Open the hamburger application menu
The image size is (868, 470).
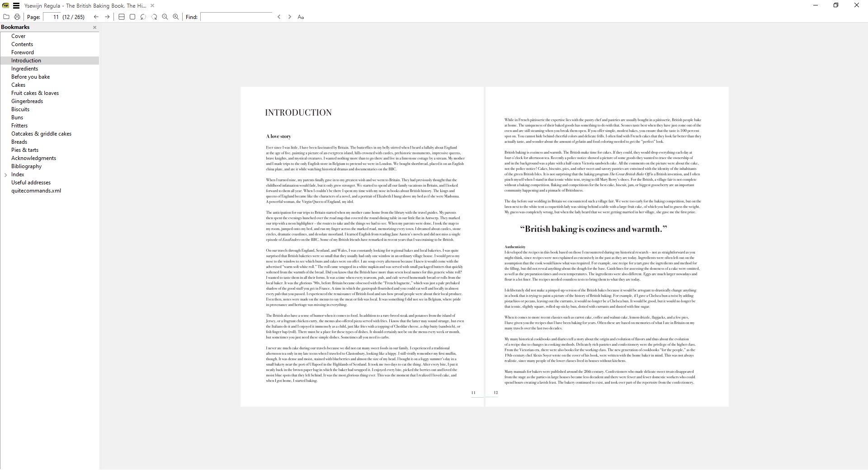click(17, 6)
